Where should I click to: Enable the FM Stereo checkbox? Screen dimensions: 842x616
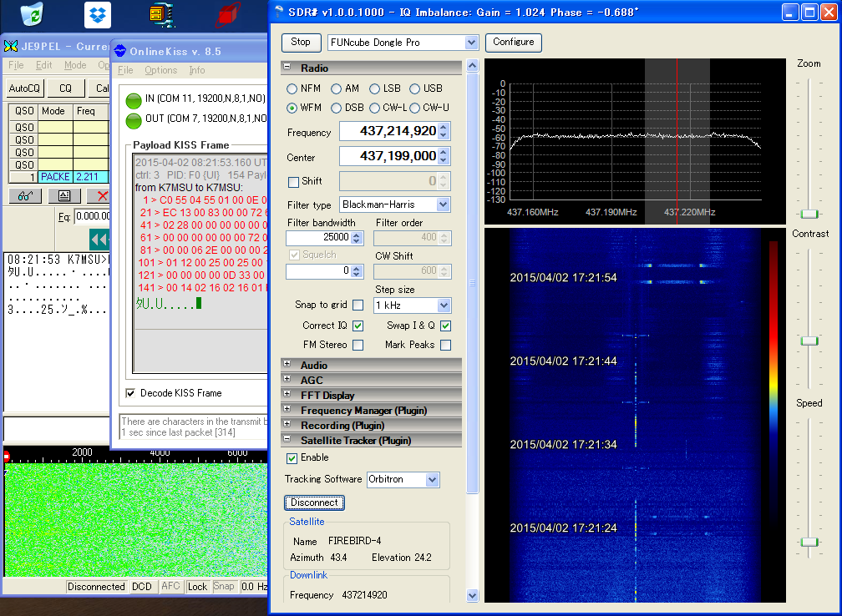pos(358,345)
